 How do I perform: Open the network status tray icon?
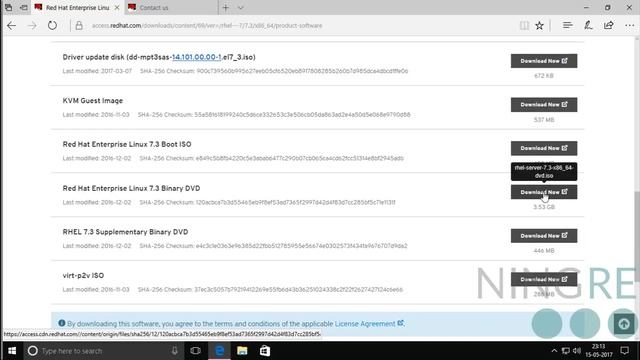[565, 351]
